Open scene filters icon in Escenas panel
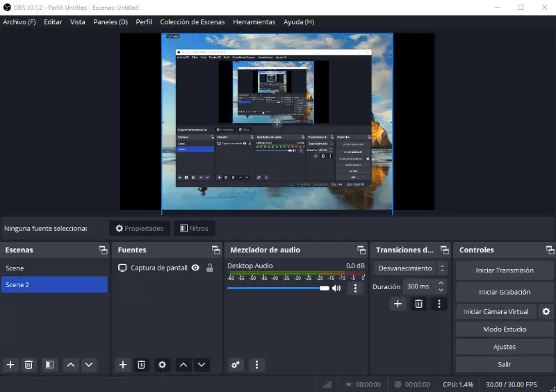The image size is (556, 392). coord(49,365)
